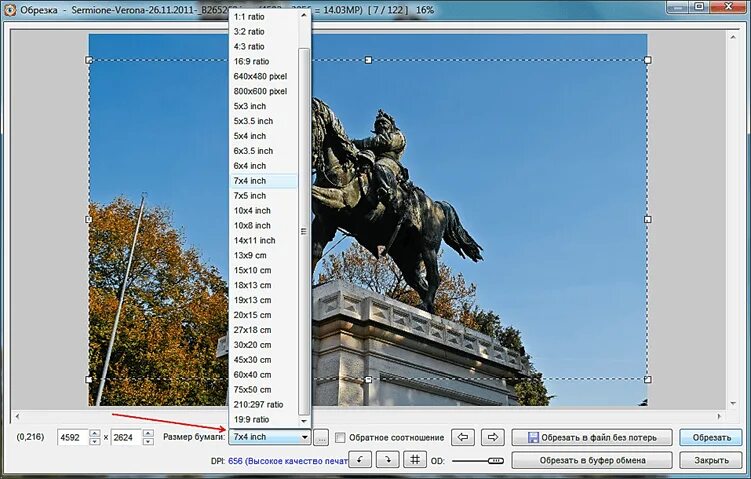Click the rotate left arrow icon
751x479 pixels.
pos(360,460)
